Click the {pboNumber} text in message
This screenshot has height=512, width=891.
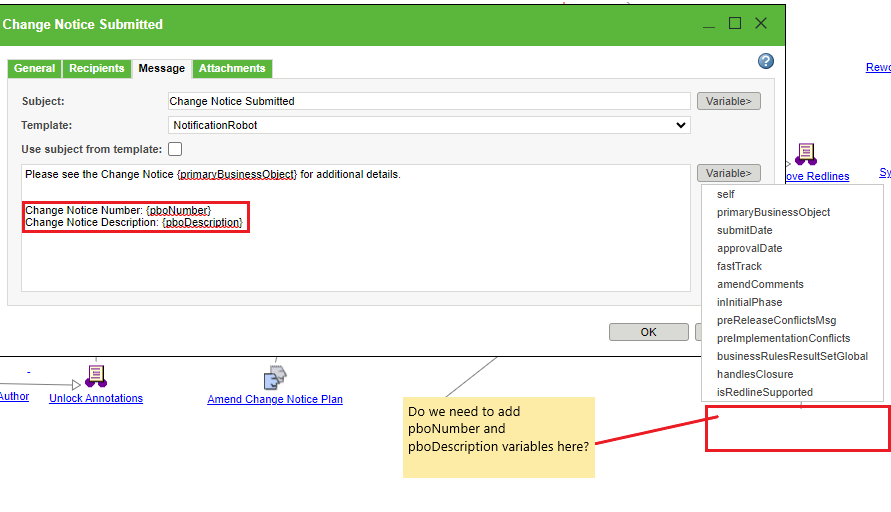[x=178, y=210]
